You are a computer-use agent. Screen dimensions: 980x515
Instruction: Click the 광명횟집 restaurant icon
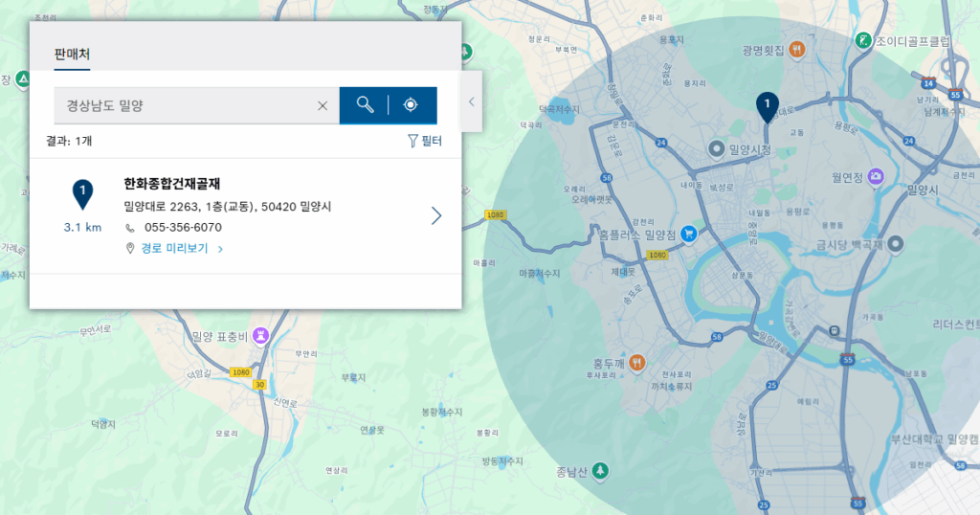pyautogui.click(x=796, y=50)
